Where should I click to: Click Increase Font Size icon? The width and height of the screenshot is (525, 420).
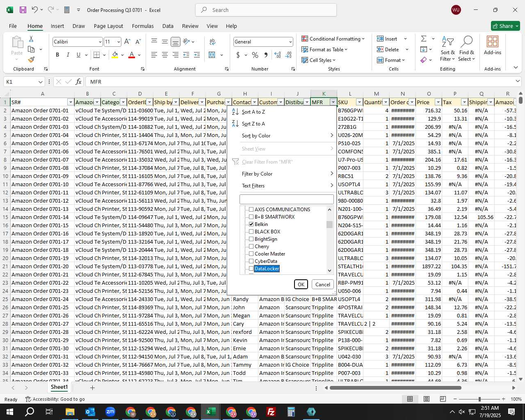click(127, 41)
